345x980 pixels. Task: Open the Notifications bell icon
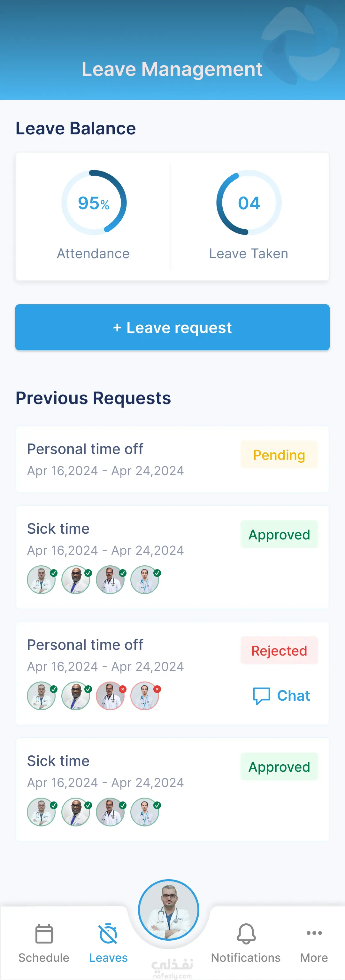tap(246, 934)
